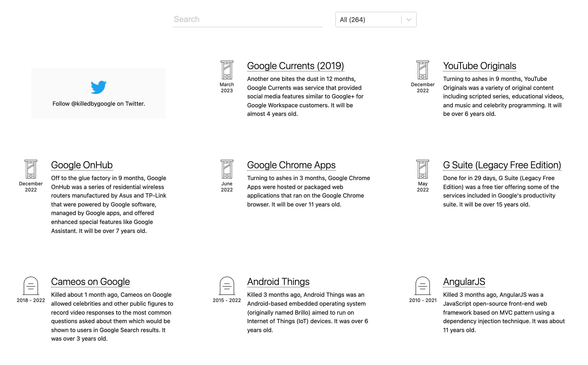Click December 2022 under YouTube Originals icon

click(423, 87)
